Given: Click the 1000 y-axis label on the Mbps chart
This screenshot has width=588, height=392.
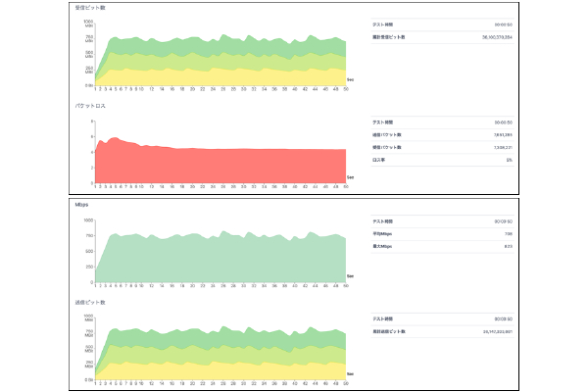Looking at the screenshot, I should tap(87, 221).
